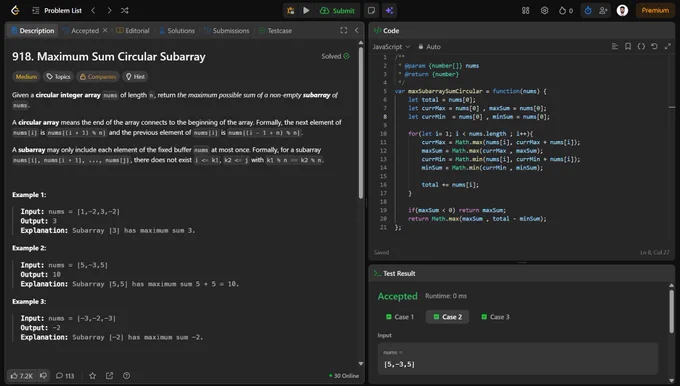Screen dimensions: 680x386
Task: Select test Case 1
Action: coord(400,317)
